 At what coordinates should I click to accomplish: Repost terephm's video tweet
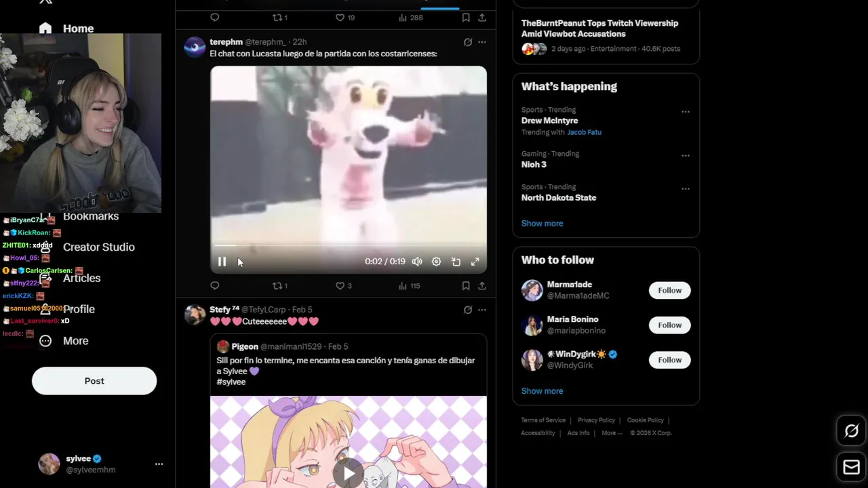(279, 286)
